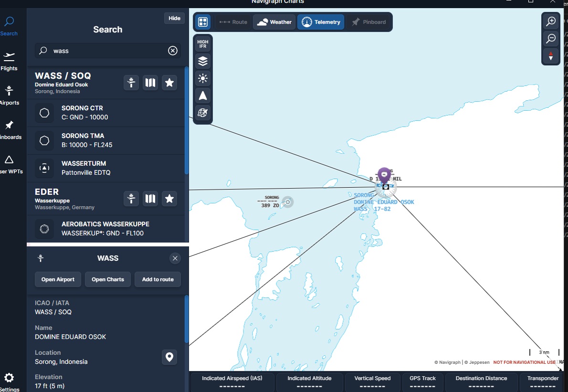Click the aircraft position arrow button
The height and width of the screenshot is (392, 568).
[203, 95]
